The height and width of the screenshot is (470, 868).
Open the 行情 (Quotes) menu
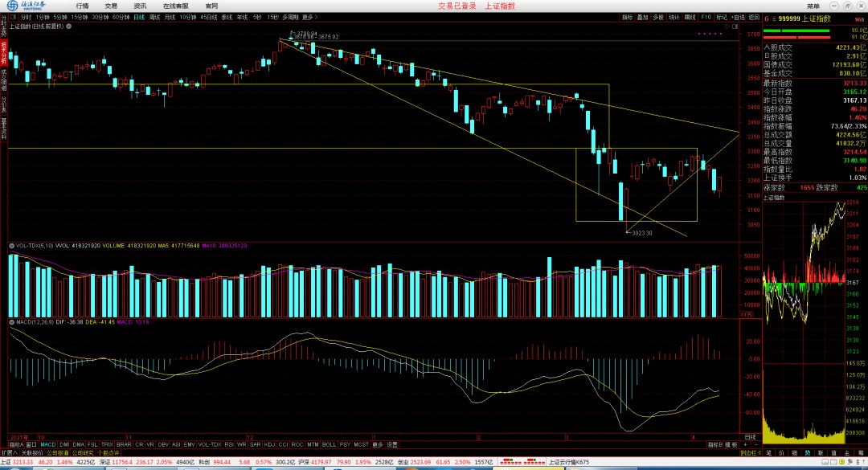tap(82, 6)
